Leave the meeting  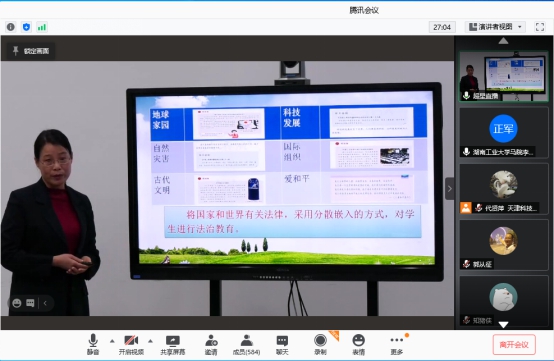point(514,344)
